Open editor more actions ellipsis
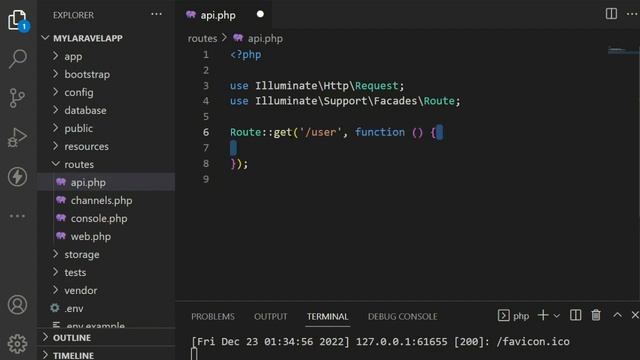This screenshot has height=360, width=640. click(632, 14)
